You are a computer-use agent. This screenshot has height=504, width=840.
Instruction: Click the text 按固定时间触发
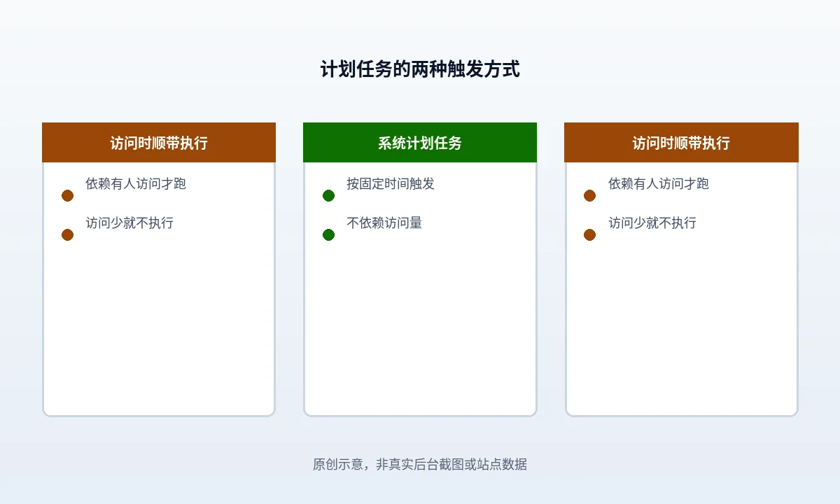click(x=391, y=183)
